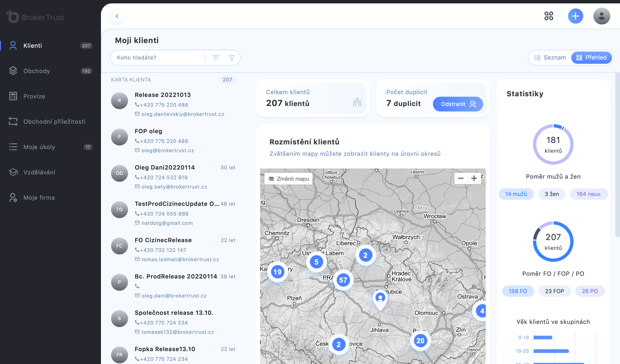Open the Obchody menu item
The width and height of the screenshot is (620, 364).
tap(36, 71)
